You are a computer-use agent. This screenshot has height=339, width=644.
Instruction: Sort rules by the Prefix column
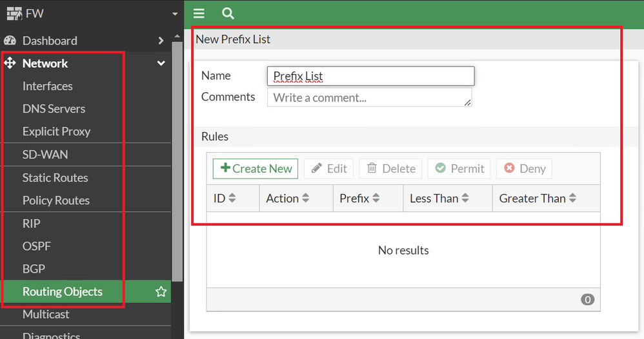[x=359, y=199]
